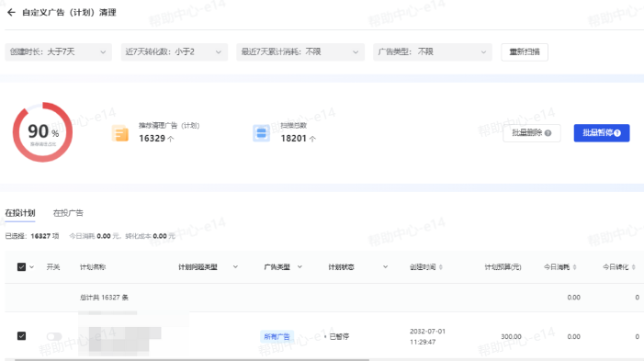Expand the chevron beside select-all checkbox
Image resolution: width=644 pixels, height=361 pixels.
point(31,267)
